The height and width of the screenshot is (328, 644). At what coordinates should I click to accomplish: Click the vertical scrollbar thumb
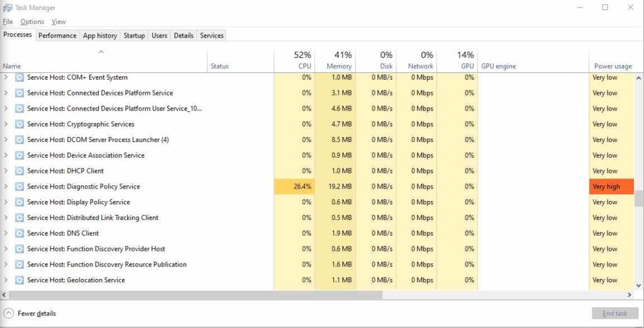point(639,199)
